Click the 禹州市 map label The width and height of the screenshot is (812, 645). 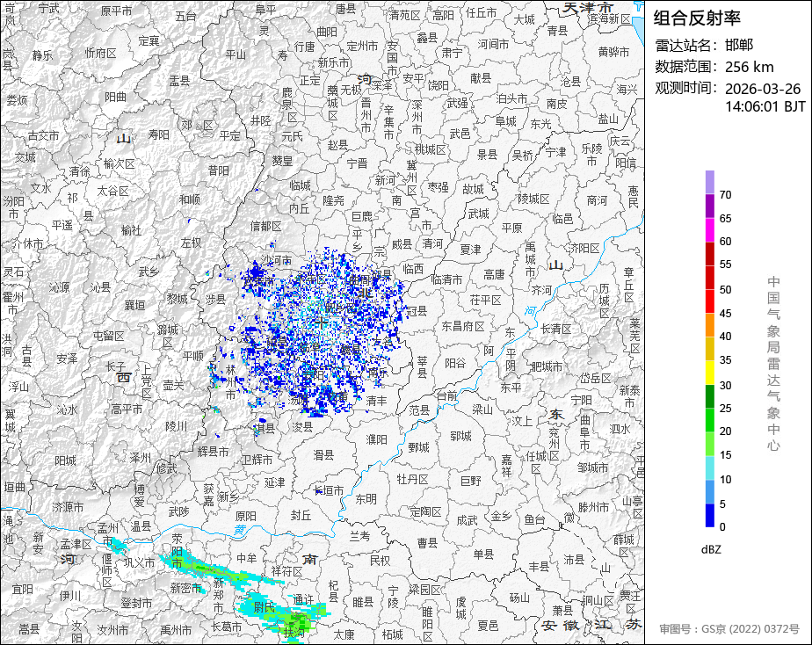[x=176, y=630]
